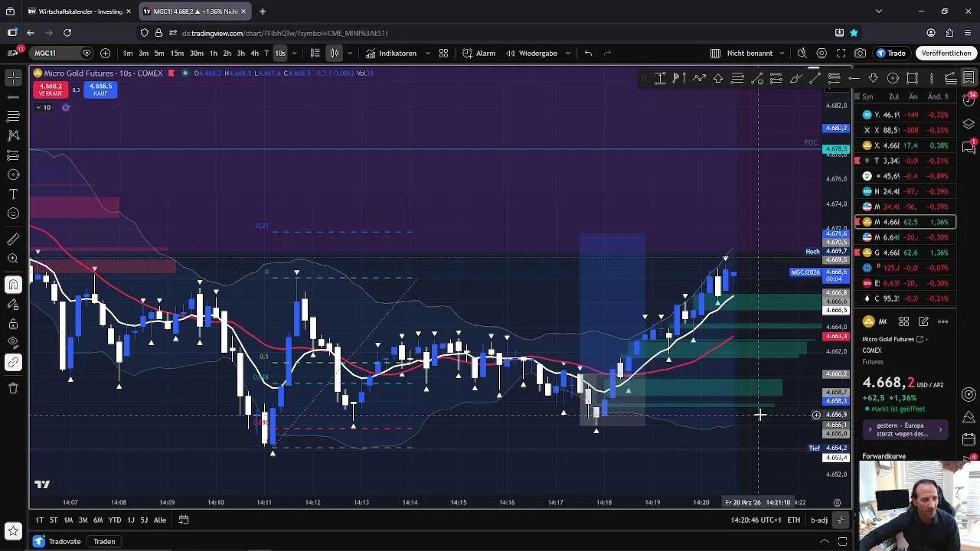This screenshot has width=980, height=551.
Task: Enter fullscreen mode
Action: pyautogui.click(x=841, y=53)
